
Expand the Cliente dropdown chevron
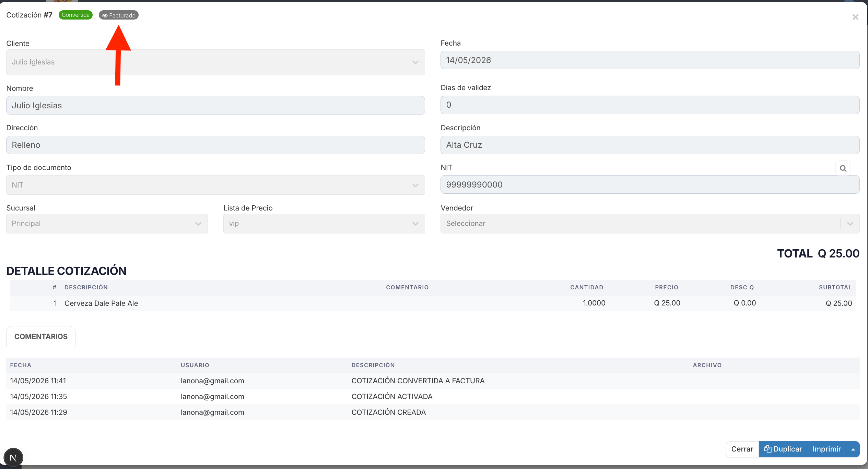click(415, 62)
